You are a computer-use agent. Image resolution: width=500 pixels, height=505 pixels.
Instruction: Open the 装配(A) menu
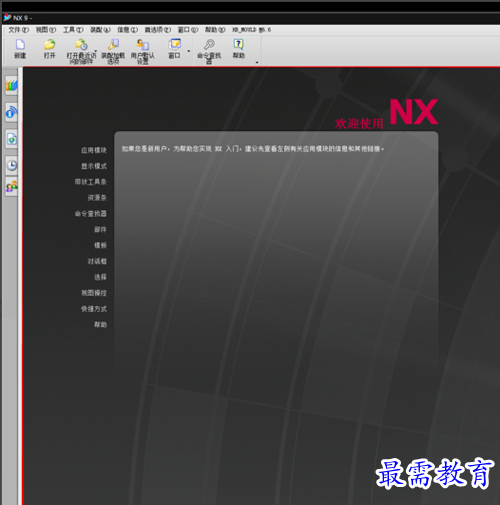click(x=100, y=30)
